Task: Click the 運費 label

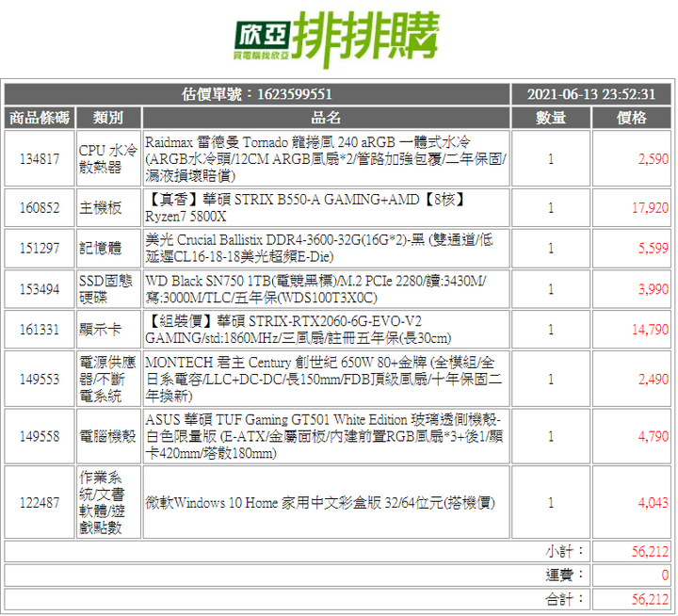Action: coord(564,575)
